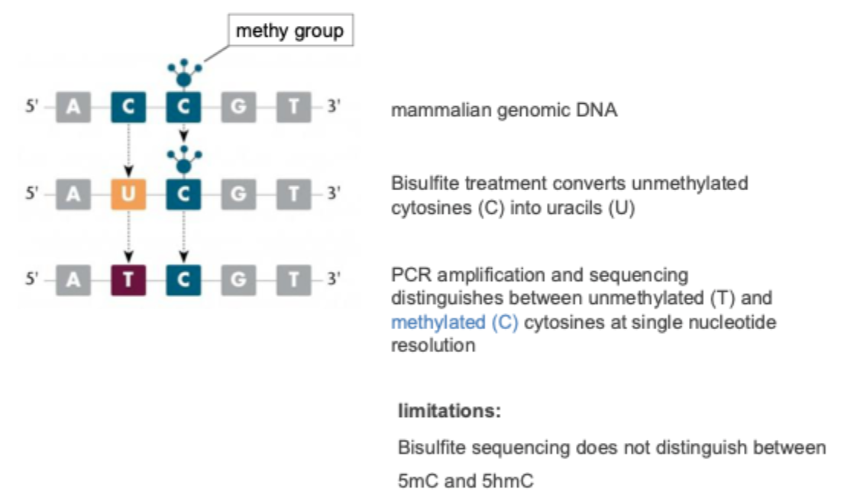
Task: Click the unmethylated C box in the top row
Action: tap(128, 108)
